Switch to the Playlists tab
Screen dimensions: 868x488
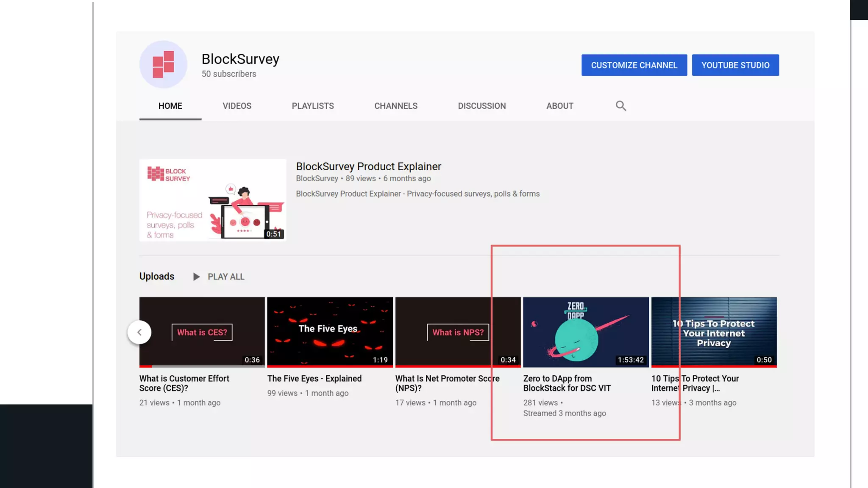point(312,106)
